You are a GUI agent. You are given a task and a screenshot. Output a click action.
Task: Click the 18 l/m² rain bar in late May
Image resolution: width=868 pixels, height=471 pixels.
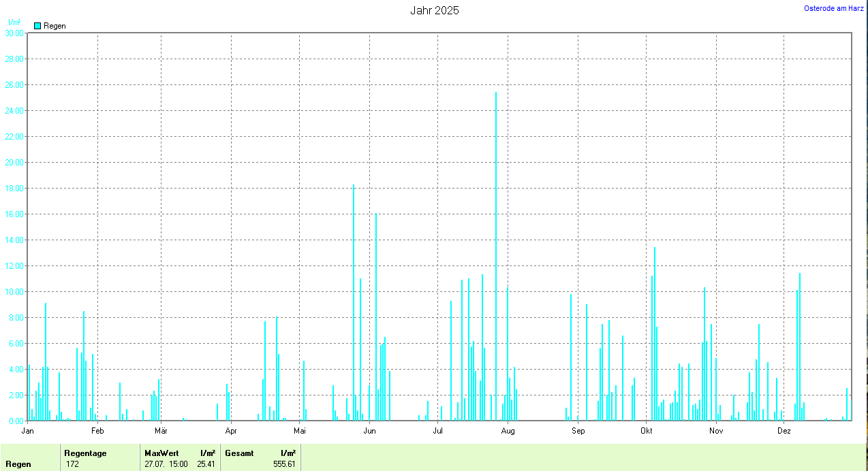tap(353, 302)
